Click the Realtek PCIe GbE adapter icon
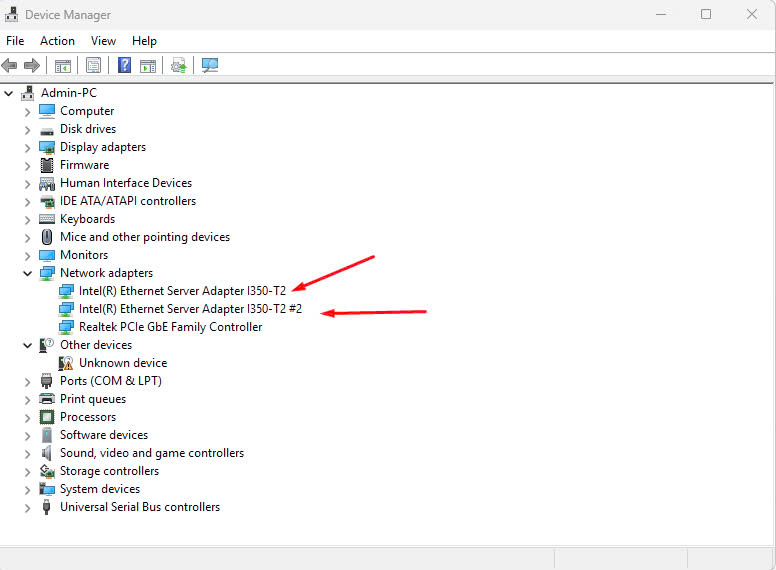Image resolution: width=776 pixels, height=570 pixels. [x=66, y=327]
